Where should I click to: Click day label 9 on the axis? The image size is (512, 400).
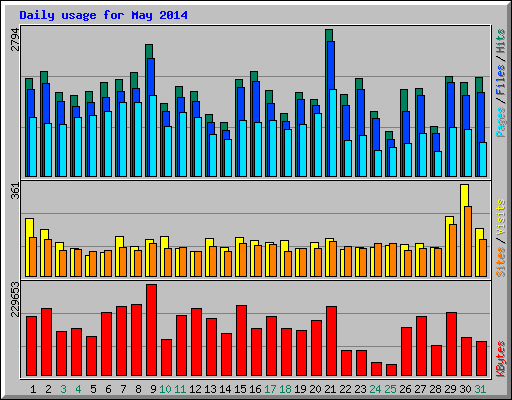pyautogui.click(x=153, y=389)
